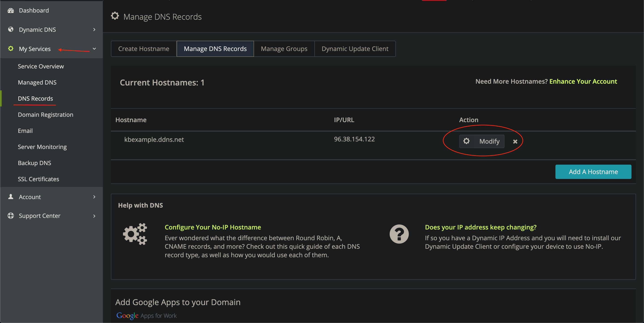
Task: Follow the Enhance Your Account link
Action: coord(583,81)
